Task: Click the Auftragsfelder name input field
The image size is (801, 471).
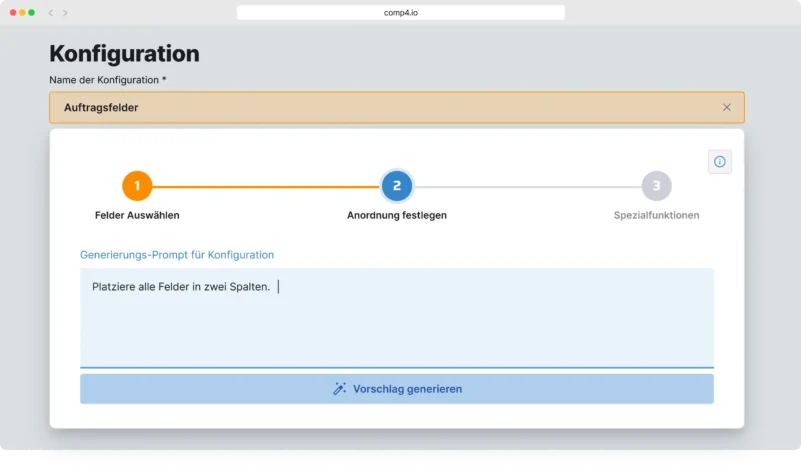Action: (x=396, y=107)
